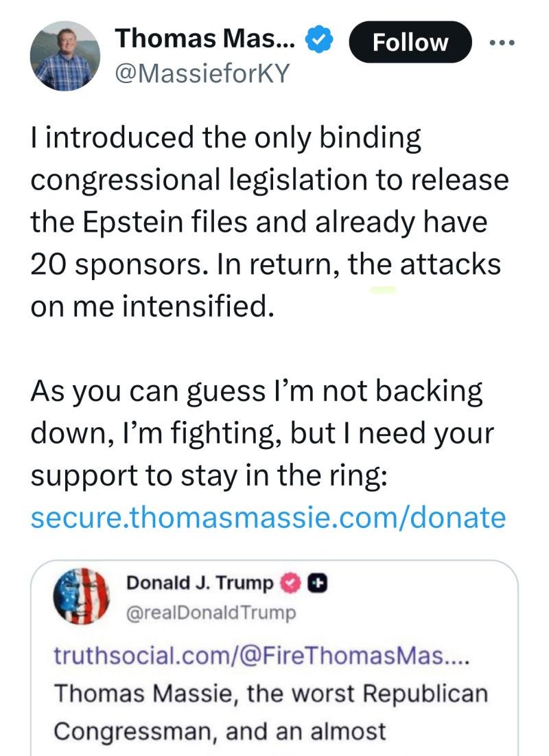Click the tweet text about Epstein files legislation
The image size is (549, 756).
(270, 222)
